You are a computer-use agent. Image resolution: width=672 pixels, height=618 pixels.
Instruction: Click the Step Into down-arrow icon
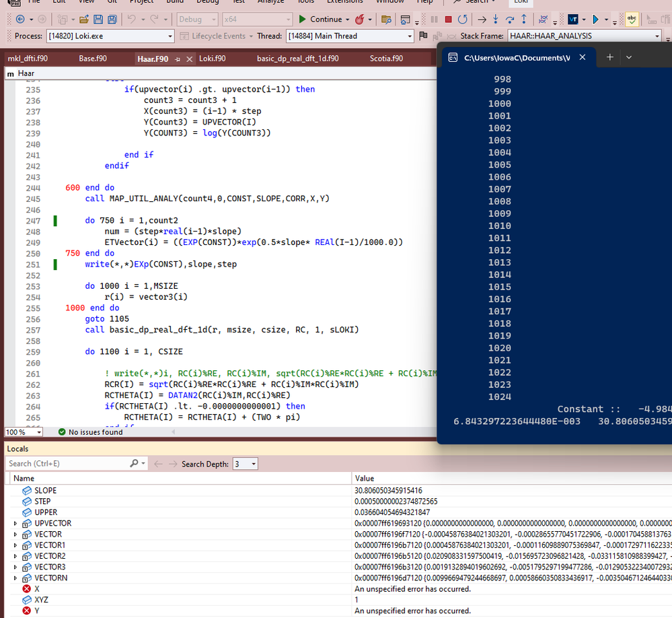[496, 20]
